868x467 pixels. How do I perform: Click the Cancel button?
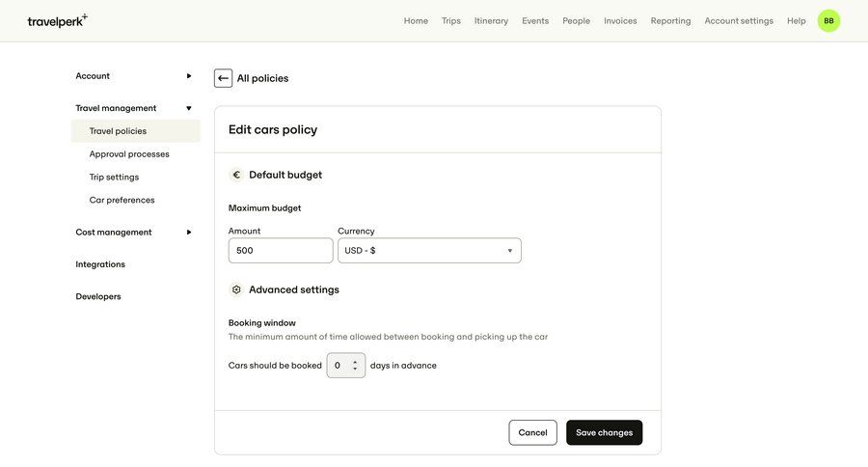(532, 432)
